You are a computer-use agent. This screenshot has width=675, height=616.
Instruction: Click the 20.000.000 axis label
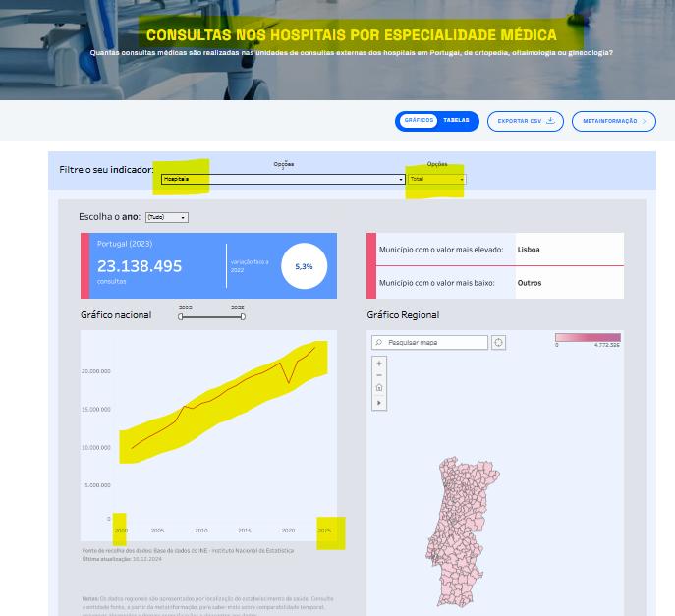click(x=96, y=371)
